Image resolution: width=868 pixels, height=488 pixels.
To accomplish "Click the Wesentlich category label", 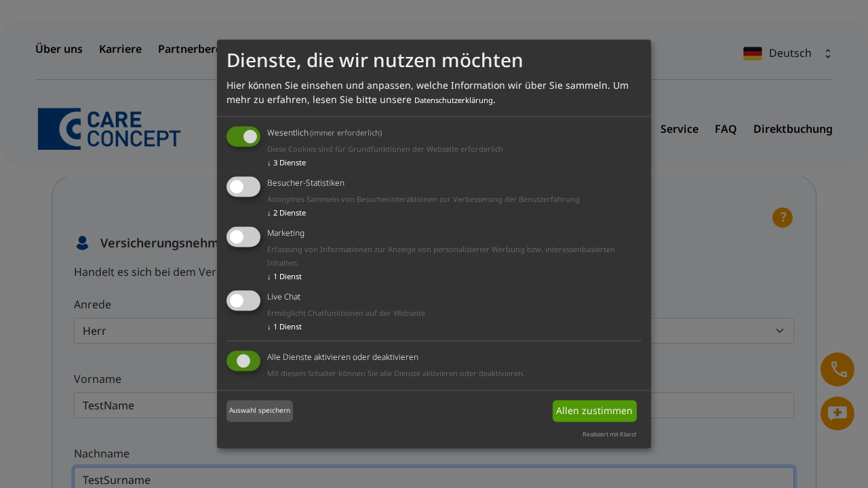I will pos(288,133).
